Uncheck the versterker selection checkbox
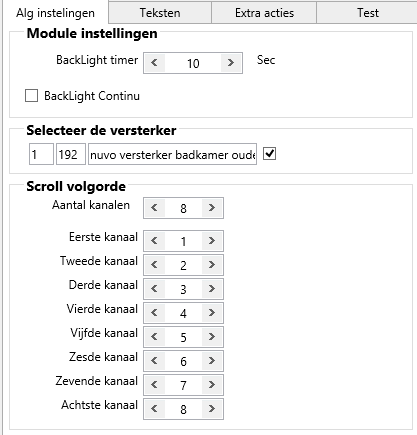Viewport: 417px width, 435px height. tap(269, 154)
